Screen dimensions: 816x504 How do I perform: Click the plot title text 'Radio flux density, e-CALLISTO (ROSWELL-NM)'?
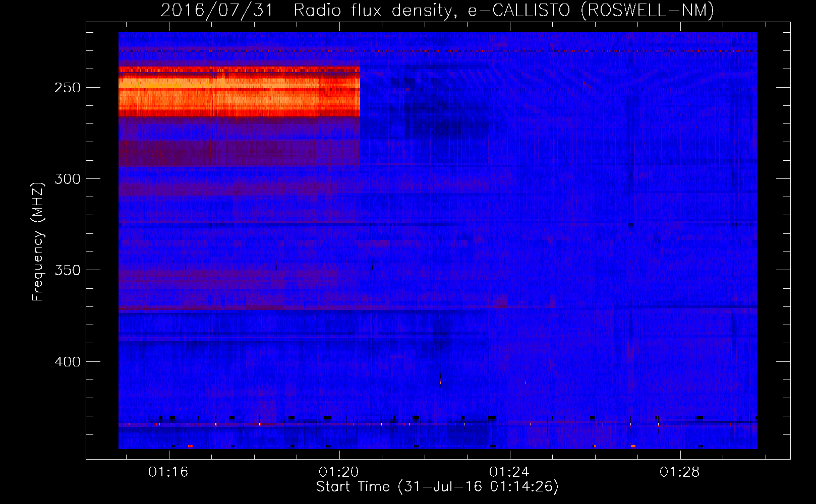pyautogui.click(x=504, y=10)
